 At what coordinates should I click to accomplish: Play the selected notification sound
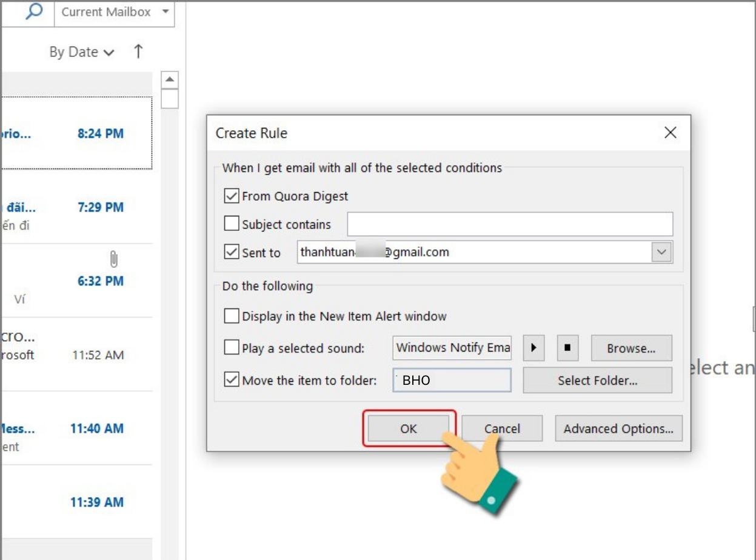click(x=534, y=348)
